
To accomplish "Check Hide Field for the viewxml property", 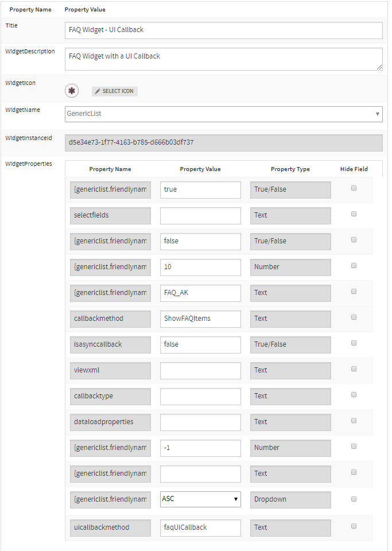I will 354,368.
